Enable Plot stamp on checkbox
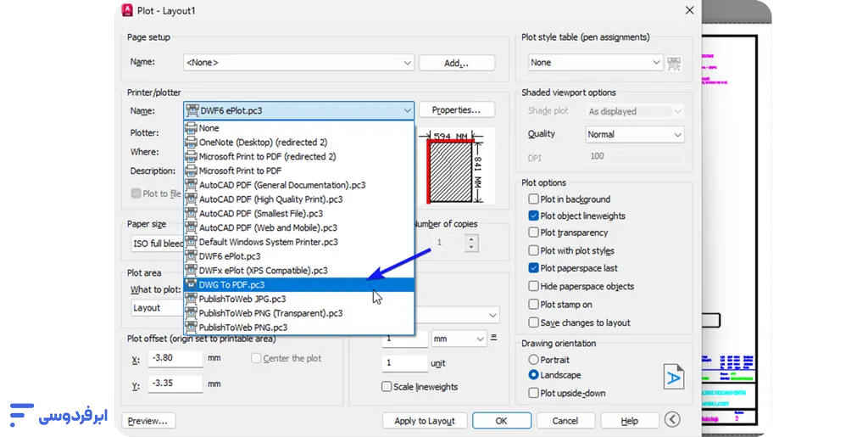The height and width of the screenshot is (437, 868). (534, 304)
